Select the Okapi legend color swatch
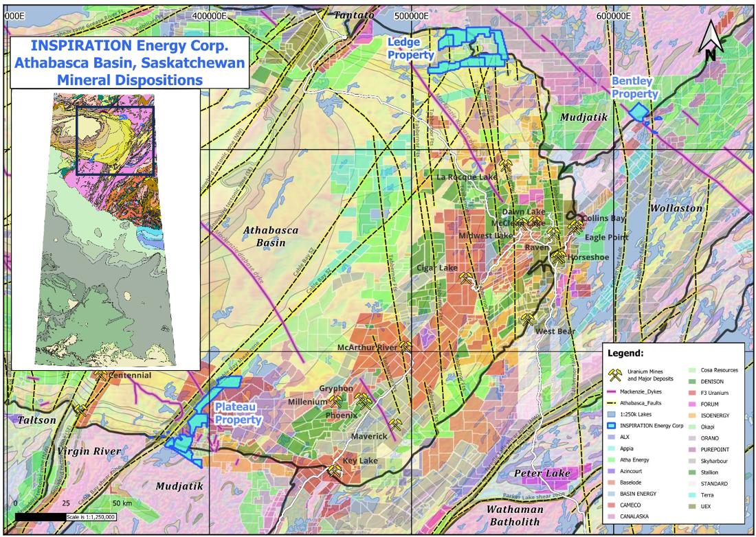 click(x=692, y=426)
